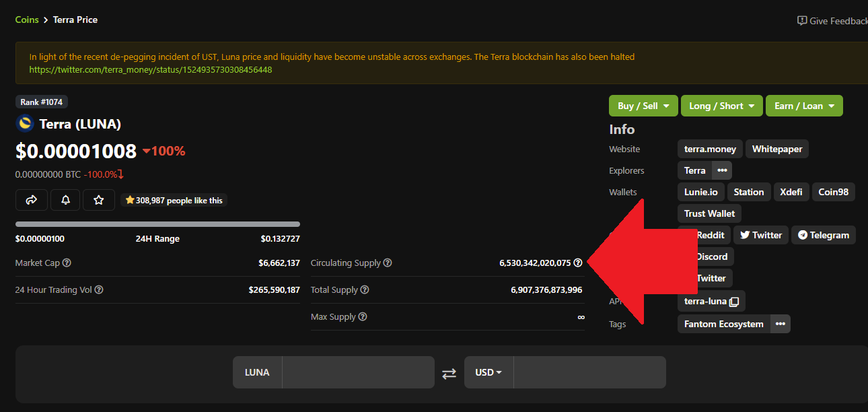Screen dimensions: 868x412
Task: Open the Xdefi wallet link
Action: coord(791,192)
